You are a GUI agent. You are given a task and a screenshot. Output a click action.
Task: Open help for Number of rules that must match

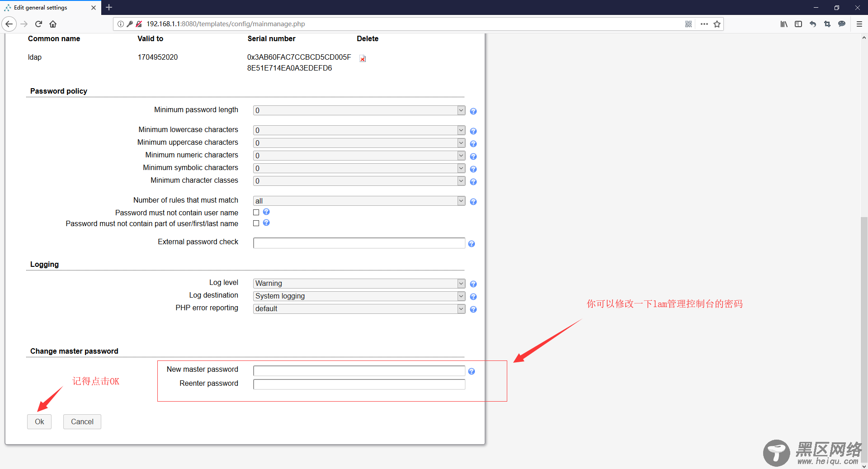pyautogui.click(x=473, y=202)
